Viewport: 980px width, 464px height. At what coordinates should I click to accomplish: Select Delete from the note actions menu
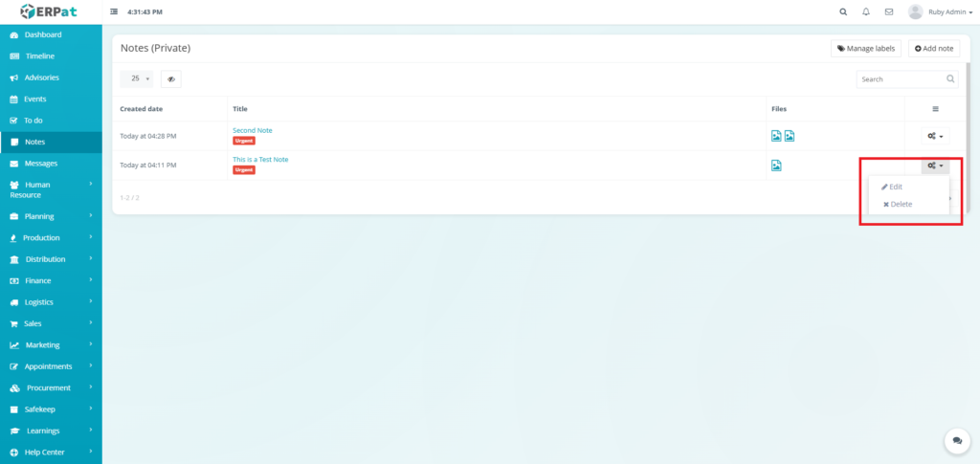pyautogui.click(x=898, y=204)
